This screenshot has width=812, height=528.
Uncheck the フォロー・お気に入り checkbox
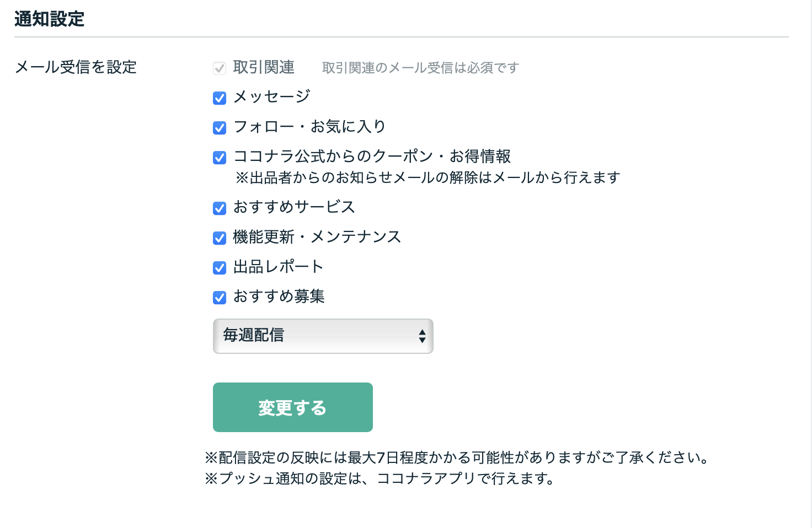pyautogui.click(x=220, y=128)
